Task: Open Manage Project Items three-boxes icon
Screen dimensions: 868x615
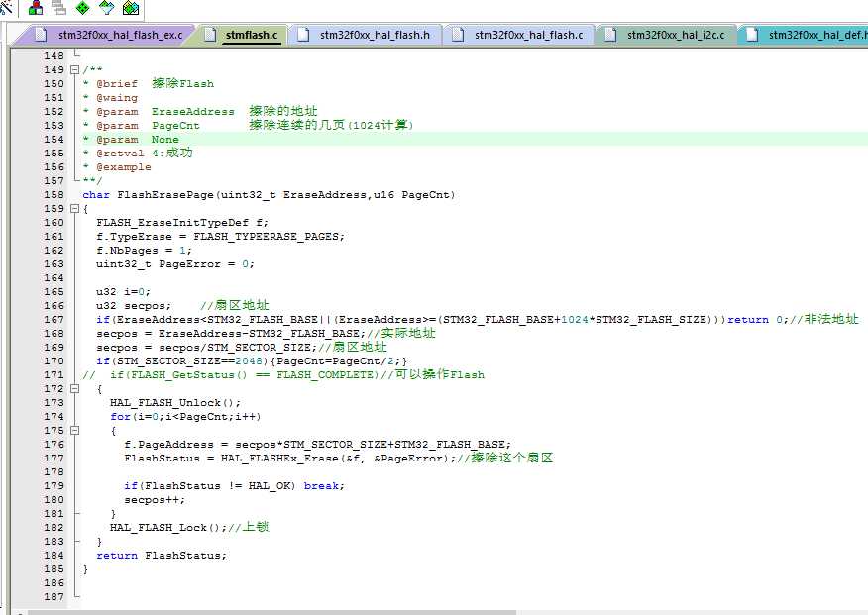Action: point(36,7)
